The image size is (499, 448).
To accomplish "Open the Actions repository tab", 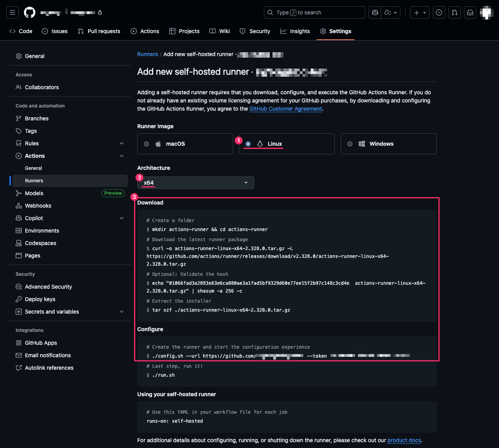I will [145, 31].
